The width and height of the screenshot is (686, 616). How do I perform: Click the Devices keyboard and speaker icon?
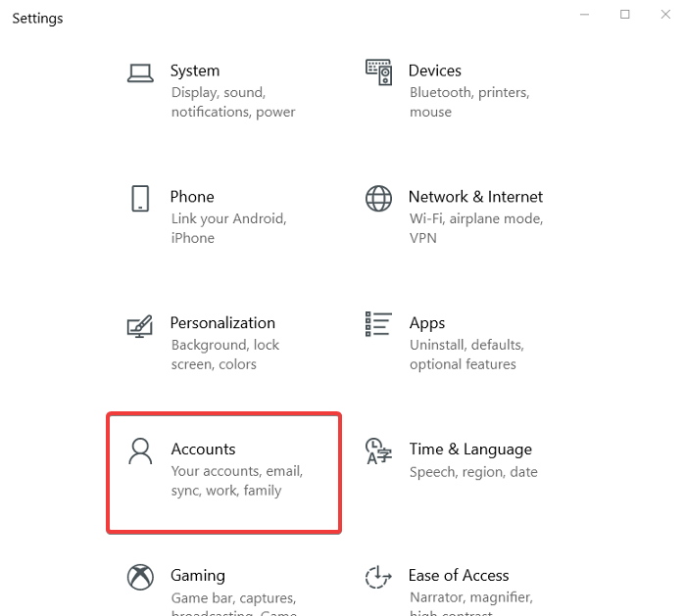[378, 72]
